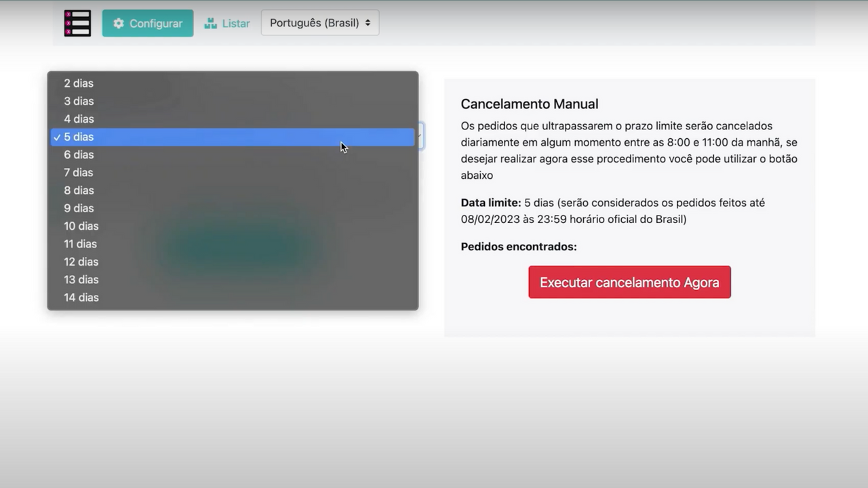Click the boxes icon beside Listar

tap(210, 23)
